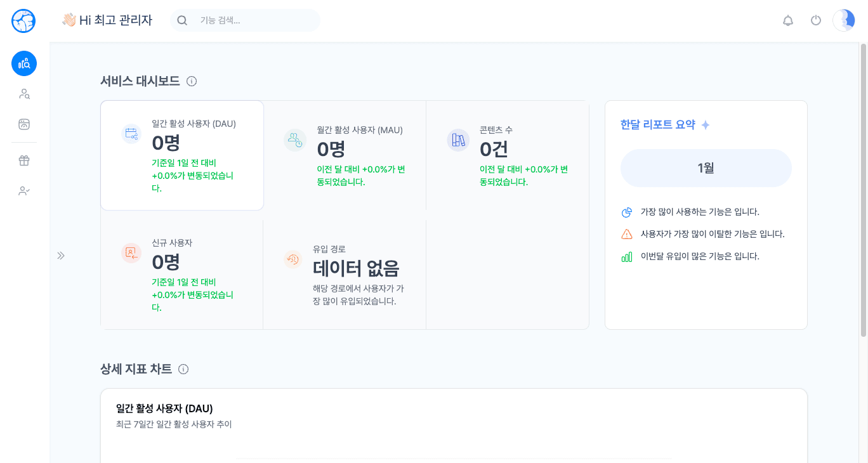Screen dimensions: 868x463
Task: Open the profile avatar menu
Action: 843,20
